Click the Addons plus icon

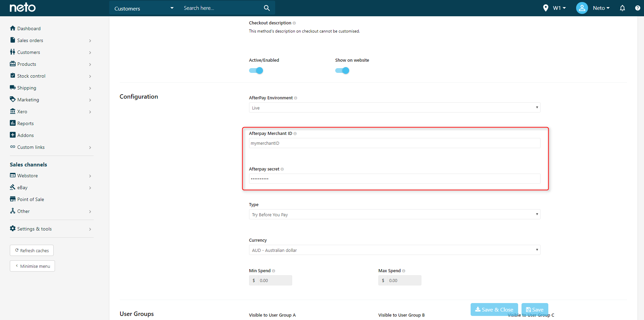[13, 135]
